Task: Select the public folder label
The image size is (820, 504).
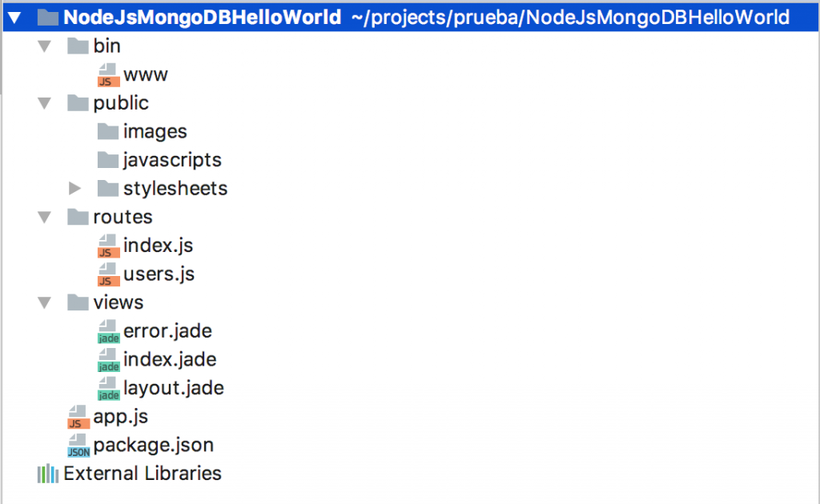Action: (x=121, y=103)
